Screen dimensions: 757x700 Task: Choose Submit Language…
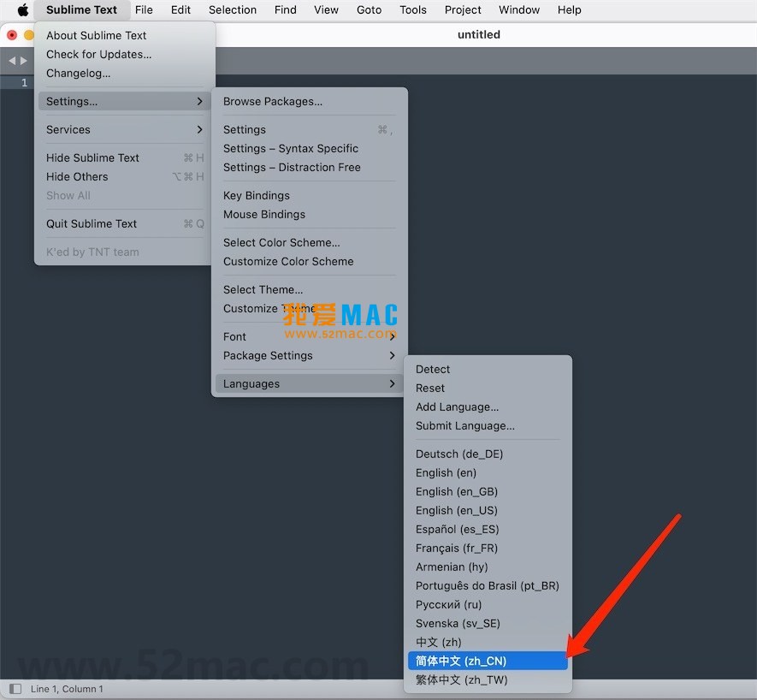click(x=488, y=425)
